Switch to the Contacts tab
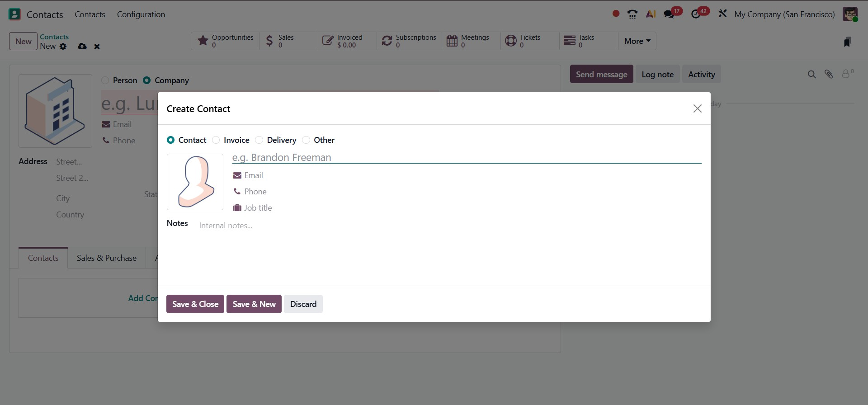This screenshot has width=868, height=405. point(43,258)
